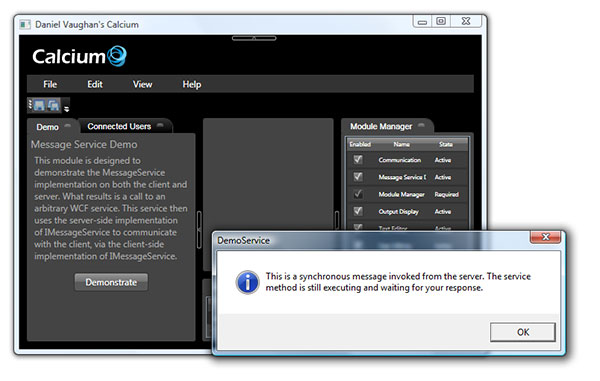This screenshot has height=381, width=600.
Task: Grab the toolbar's dotted grip handle
Action: pos(30,104)
